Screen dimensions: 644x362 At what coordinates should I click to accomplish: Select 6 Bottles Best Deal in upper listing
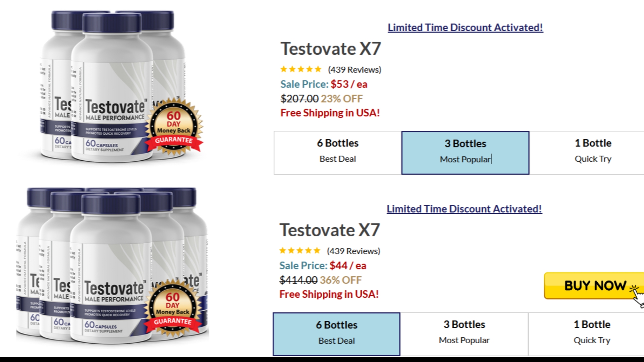337,153
